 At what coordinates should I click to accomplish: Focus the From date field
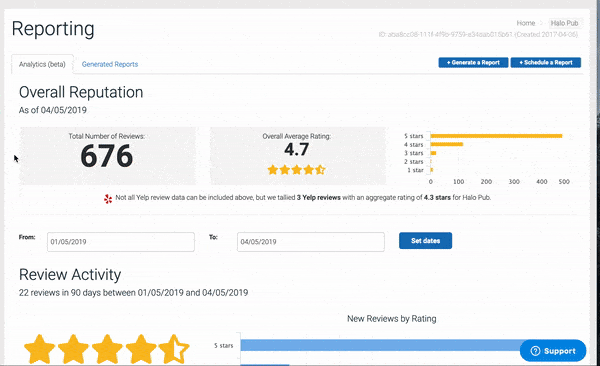pos(121,242)
